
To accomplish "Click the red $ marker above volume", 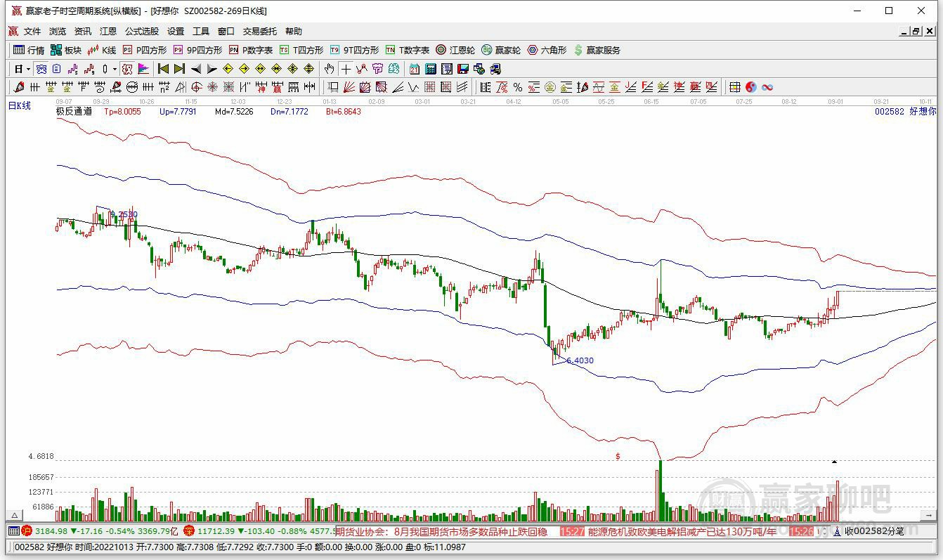I will 618,457.
